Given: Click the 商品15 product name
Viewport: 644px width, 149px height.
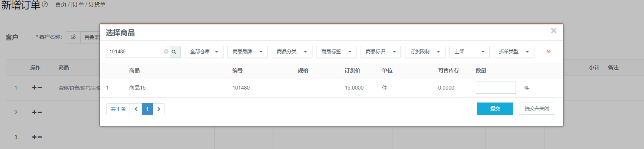Looking at the screenshot, I should [x=137, y=88].
